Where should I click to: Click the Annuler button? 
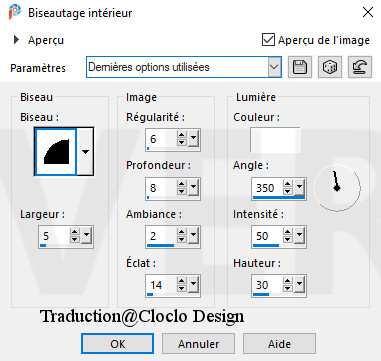coord(198,344)
